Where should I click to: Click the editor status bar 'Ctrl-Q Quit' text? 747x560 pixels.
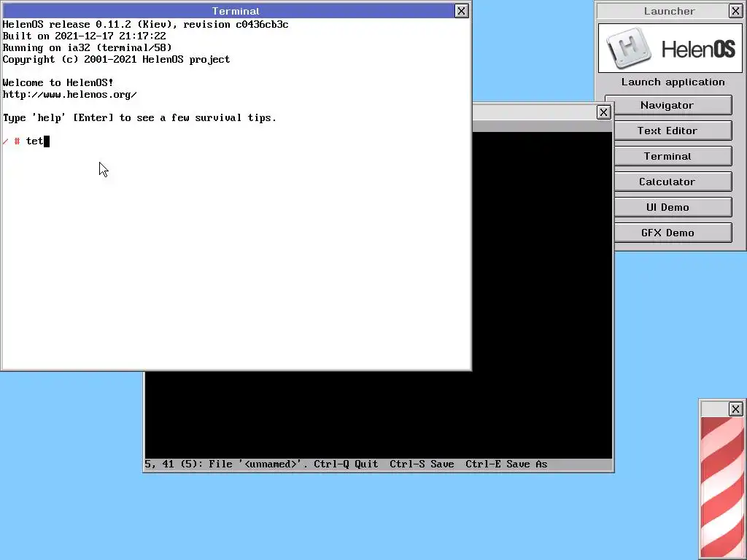click(346, 464)
